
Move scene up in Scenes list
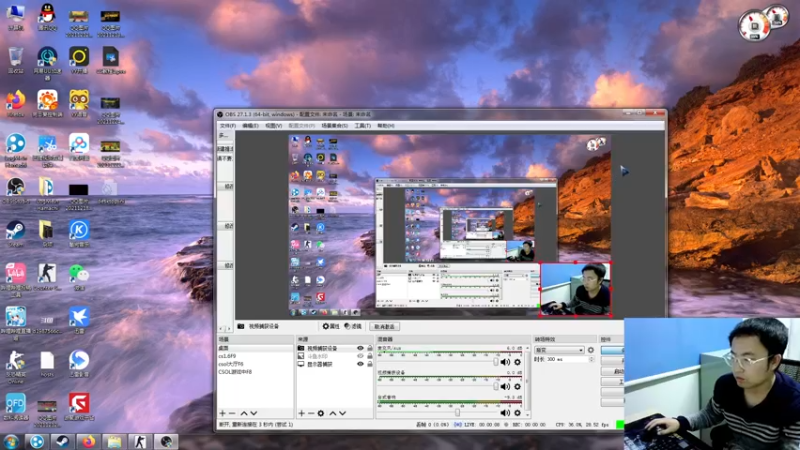tap(244, 413)
